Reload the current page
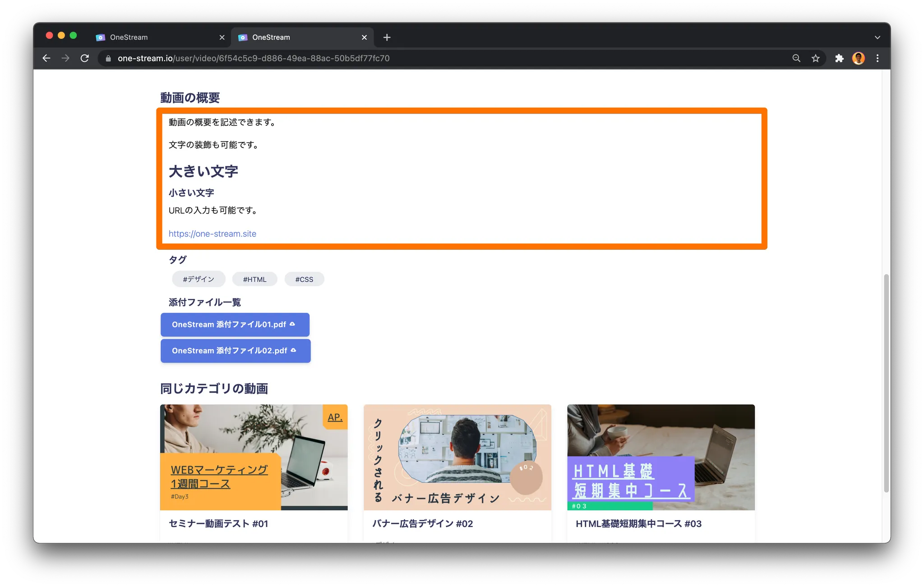 tap(85, 58)
